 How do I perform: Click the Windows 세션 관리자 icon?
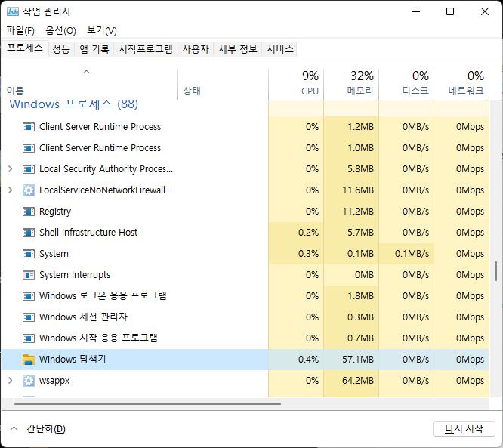pyautogui.click(x=29, y=317)
